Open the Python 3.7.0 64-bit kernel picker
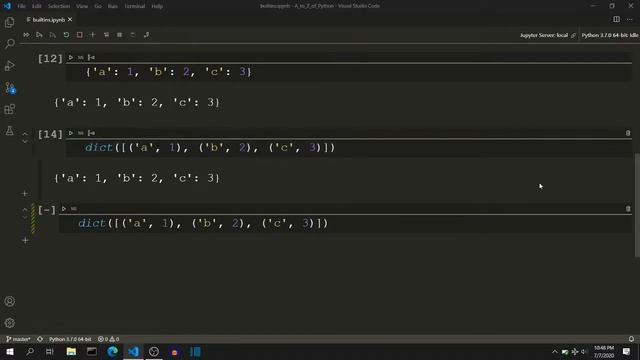Screen dimensions: 640x360 click(610, 36)
